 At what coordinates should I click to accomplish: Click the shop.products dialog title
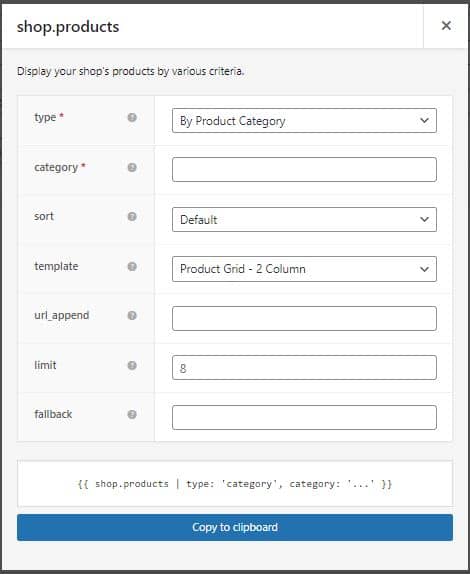pos(68,27)
